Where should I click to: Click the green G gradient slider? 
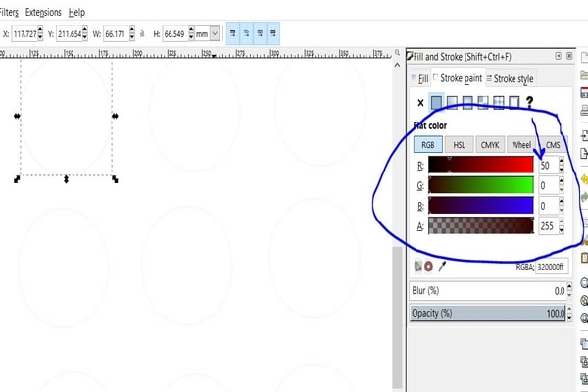tap(481, 185)
